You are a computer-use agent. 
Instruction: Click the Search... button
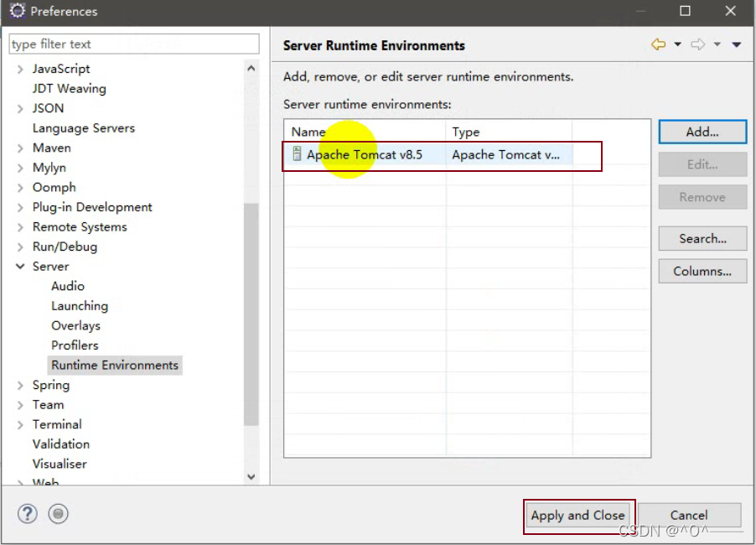tap(702, 239)
